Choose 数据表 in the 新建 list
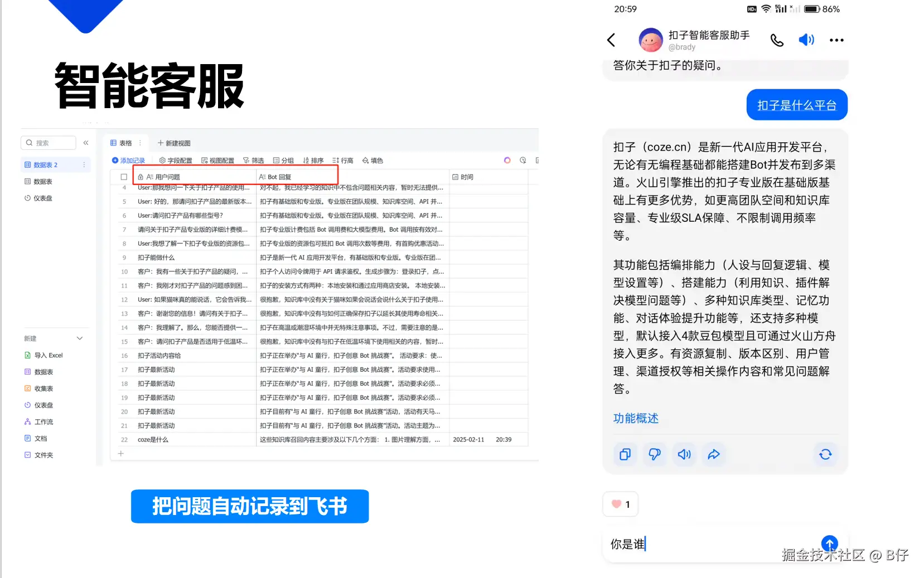This screenshot has width=924, height=578. coord(39,372)
